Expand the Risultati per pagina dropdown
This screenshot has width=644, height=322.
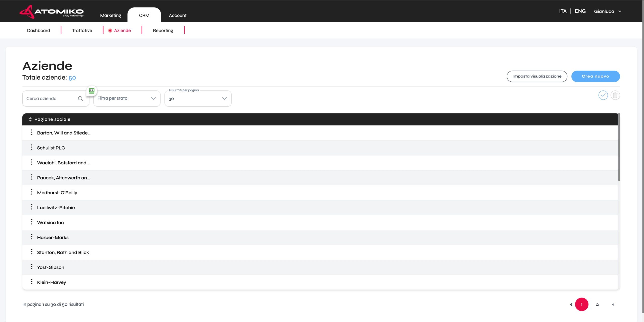(x=198, y=99)
